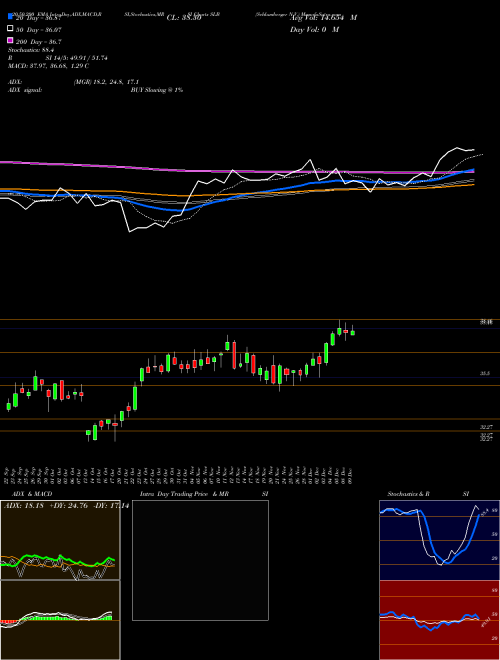Select the 'Avg Vol: 14.654 M' label

click(323, 18)
